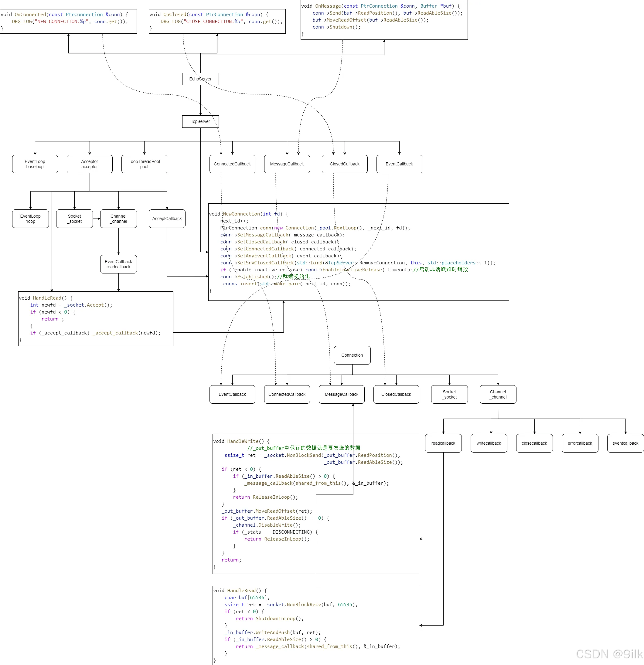Select the AcceptCallback node
The height and width of the screenshot is (665, 644).
pyautogui.click(x=167, y=219)
